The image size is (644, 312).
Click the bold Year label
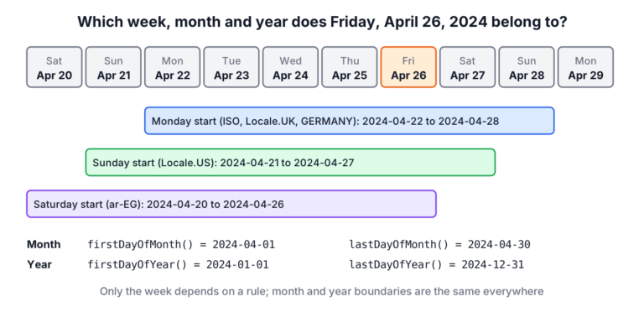coord(39,265)
